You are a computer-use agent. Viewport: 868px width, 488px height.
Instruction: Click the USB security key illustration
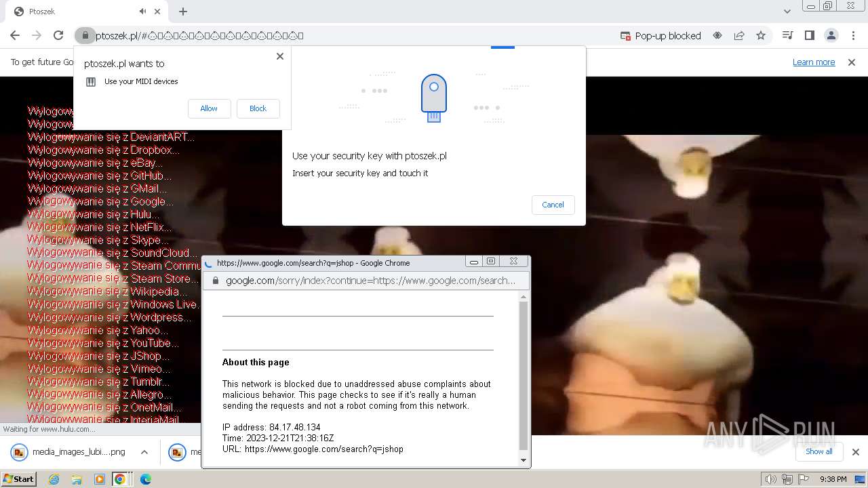click(x=434, y=98)
